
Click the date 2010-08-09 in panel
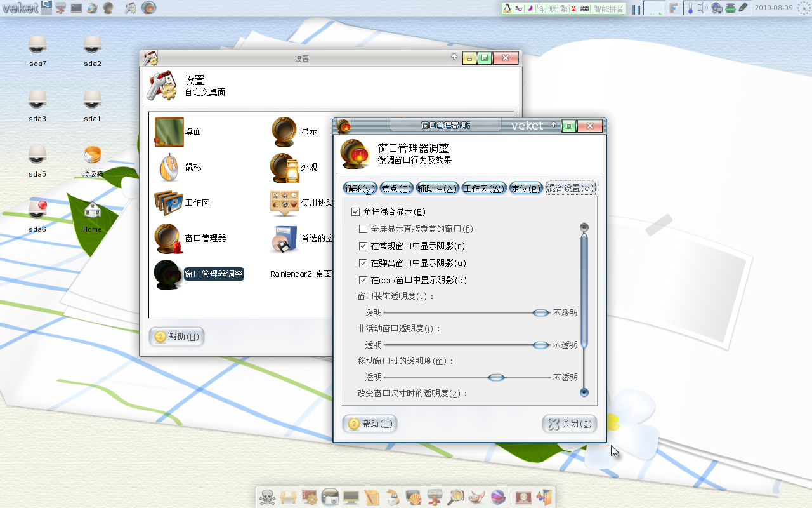[x=773, y=8]
